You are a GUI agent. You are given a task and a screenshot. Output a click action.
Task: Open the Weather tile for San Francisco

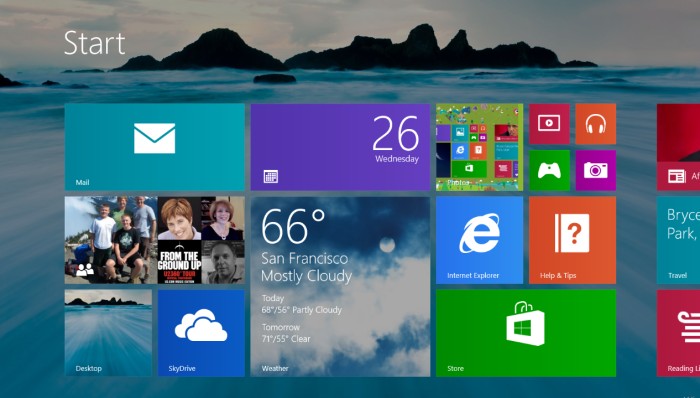pyautogui.click(x=340, y=286)
